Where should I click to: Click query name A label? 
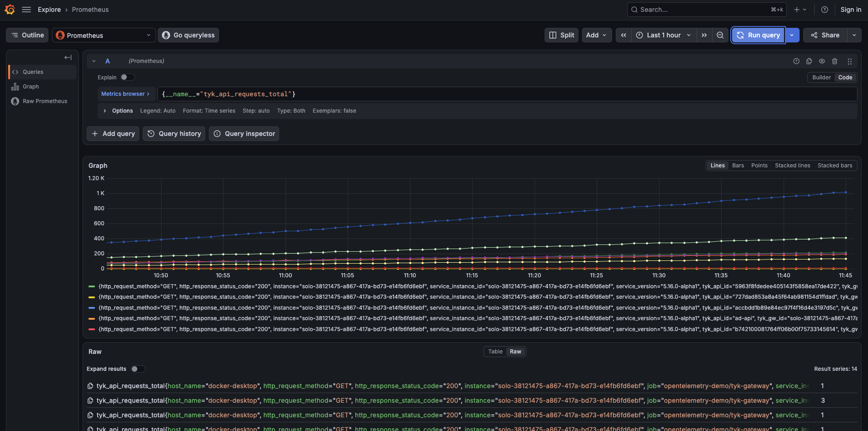(x=108, y=61)
